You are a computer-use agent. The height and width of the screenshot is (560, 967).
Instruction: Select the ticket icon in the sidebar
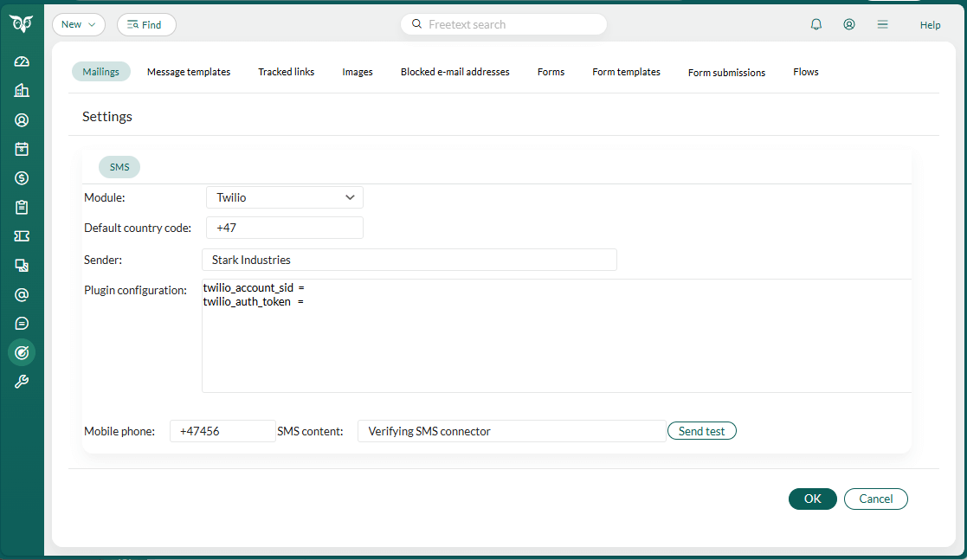click(x=21, y=235)
